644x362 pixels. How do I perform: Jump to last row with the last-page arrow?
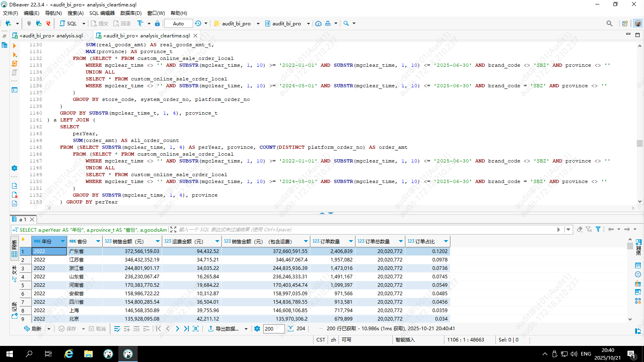tap(186, 329)
